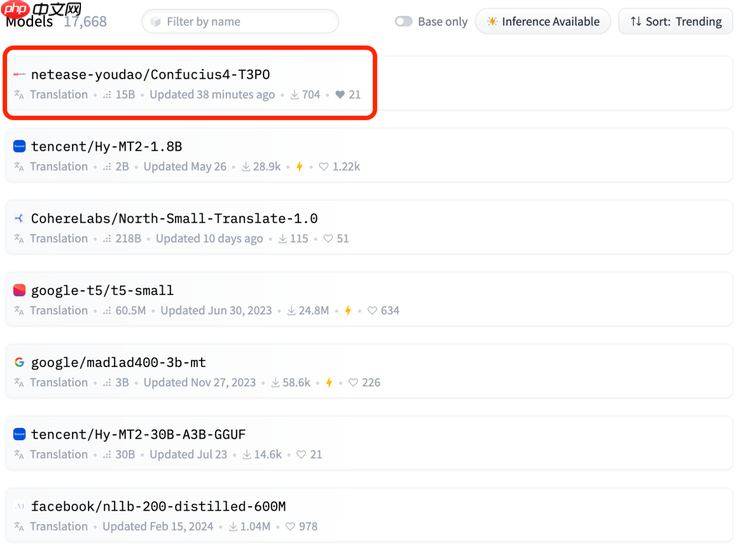The image size is (750, 552).
Task: Click the 60.5M parameter size
Action: point(131,310)
